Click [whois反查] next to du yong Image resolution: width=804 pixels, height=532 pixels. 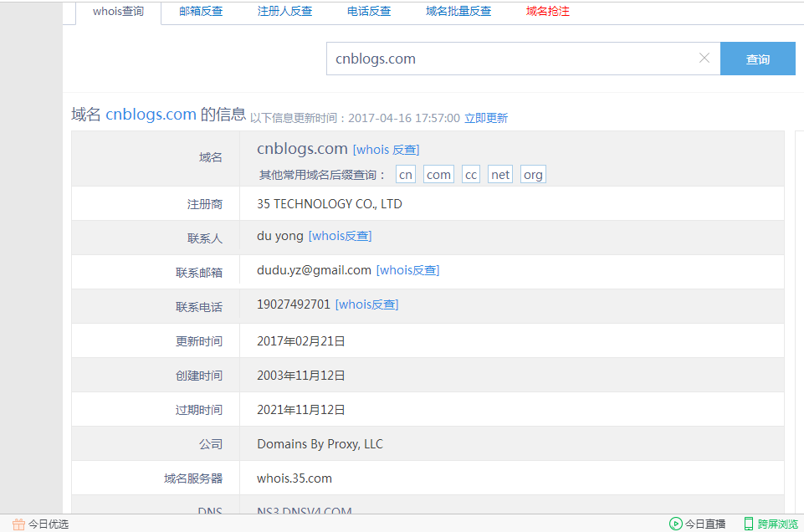340,236
